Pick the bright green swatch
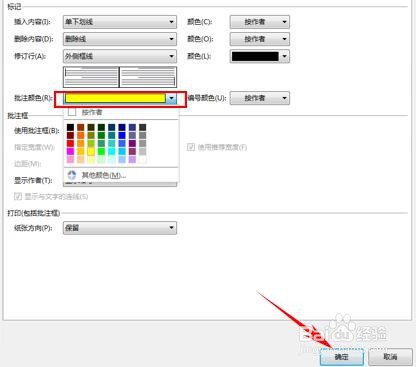This screenshot has width=416, height=367. 101,151
